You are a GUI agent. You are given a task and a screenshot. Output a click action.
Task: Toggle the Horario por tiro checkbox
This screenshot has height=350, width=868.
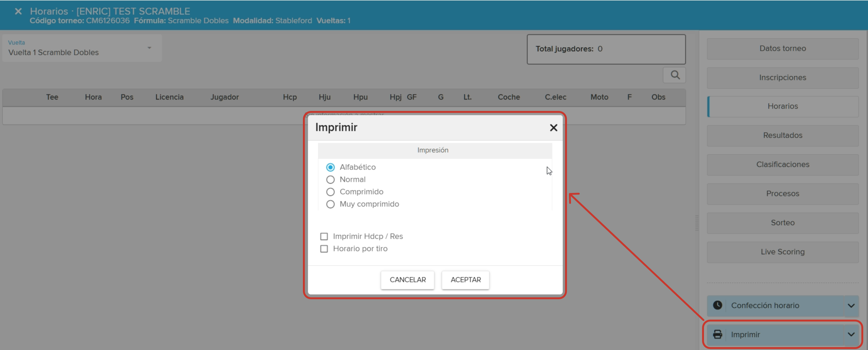point(324,249)
